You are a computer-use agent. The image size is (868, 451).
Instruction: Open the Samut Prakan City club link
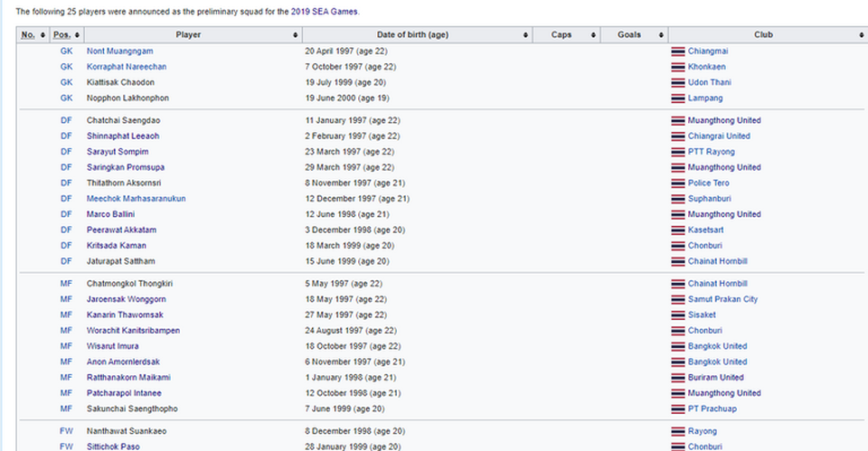[x=723, y=299]
